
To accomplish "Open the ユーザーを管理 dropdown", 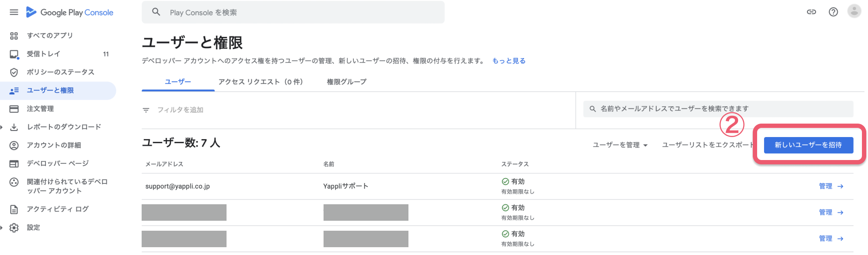I will 620,145.
